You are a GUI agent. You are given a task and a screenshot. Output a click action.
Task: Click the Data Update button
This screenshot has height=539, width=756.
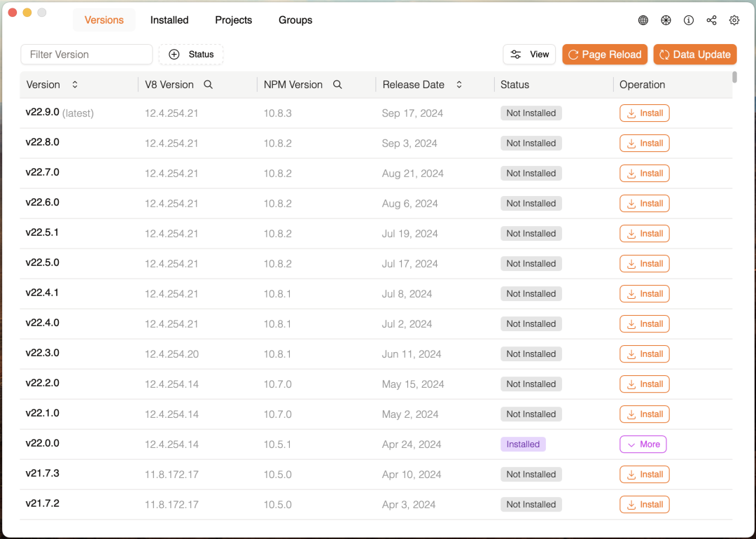[695, 55]
